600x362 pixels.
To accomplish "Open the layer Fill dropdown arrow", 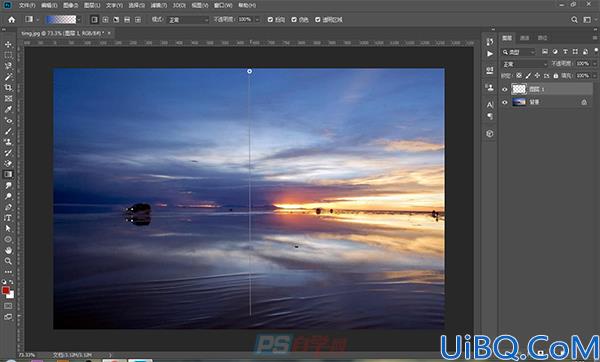I will pos(595,76).
